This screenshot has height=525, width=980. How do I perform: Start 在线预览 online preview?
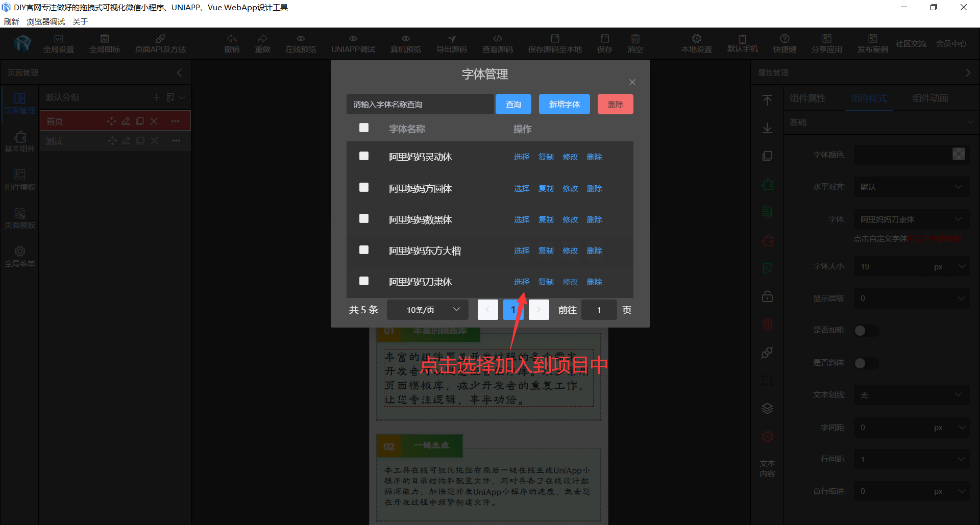click(x=301, y=44)
